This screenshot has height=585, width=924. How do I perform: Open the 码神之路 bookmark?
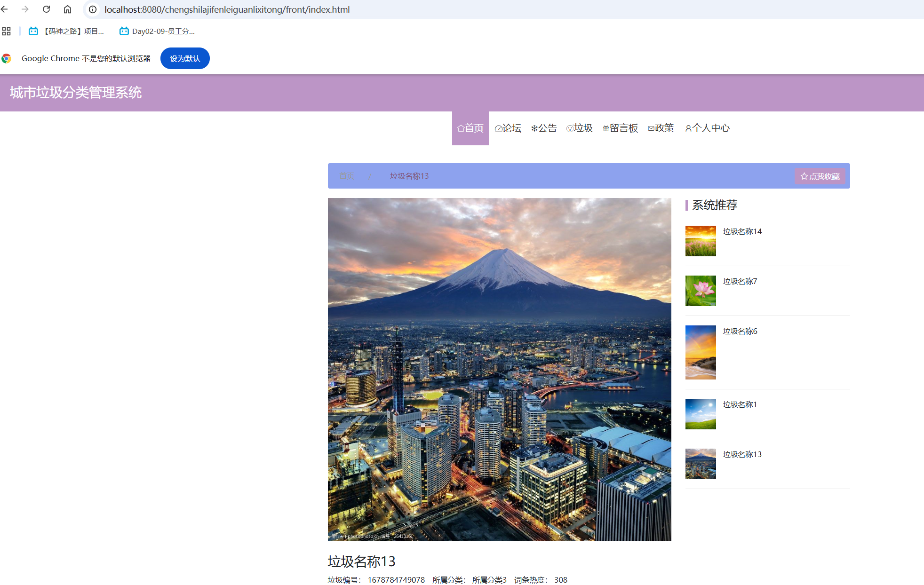tap(66, 32)
